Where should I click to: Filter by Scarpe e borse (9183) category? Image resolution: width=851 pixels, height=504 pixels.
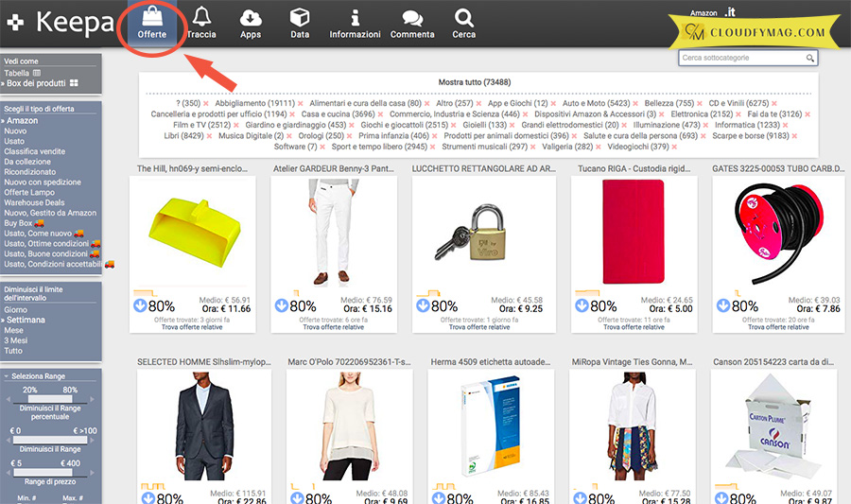750,135
